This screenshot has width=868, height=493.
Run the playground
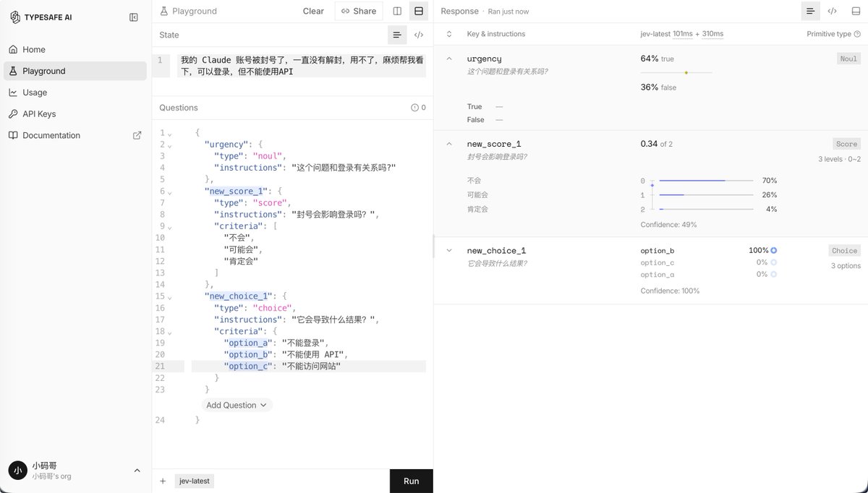coord(412,481)
